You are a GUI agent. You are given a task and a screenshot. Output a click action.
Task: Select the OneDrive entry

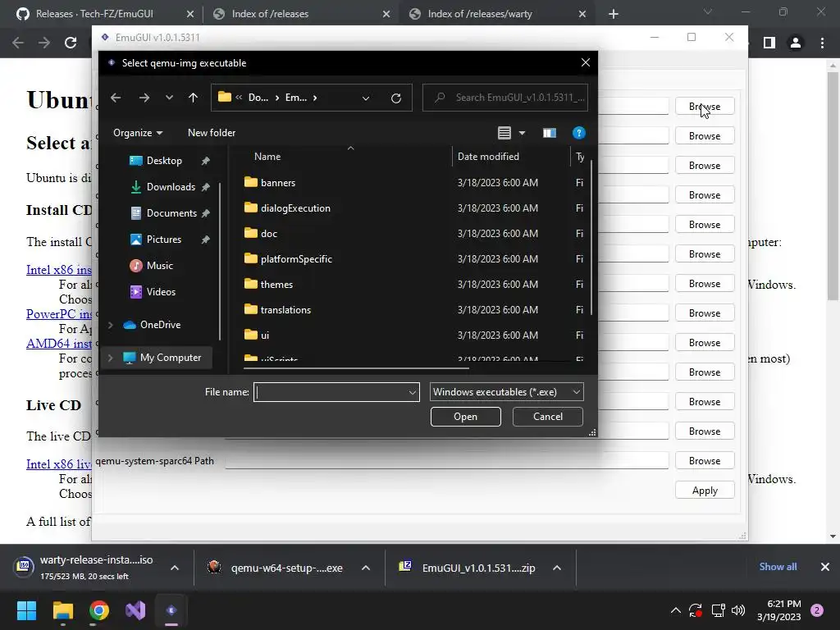(x=160, y=325)
